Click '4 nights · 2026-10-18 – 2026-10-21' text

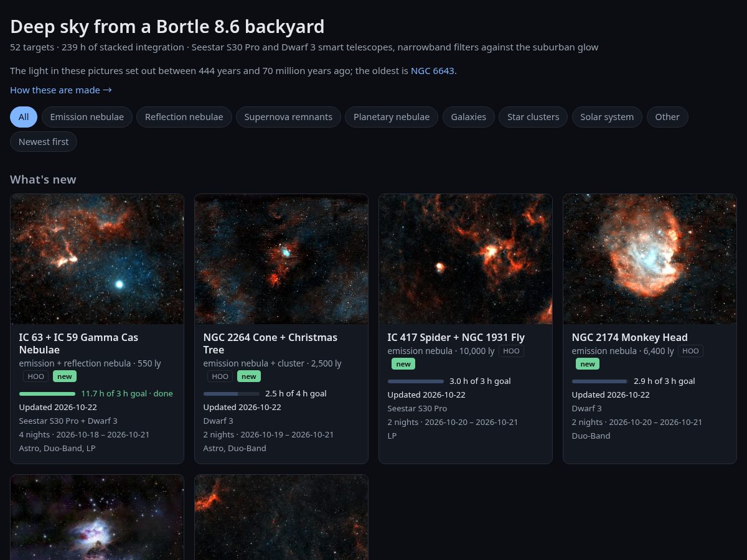pos(84,435)
